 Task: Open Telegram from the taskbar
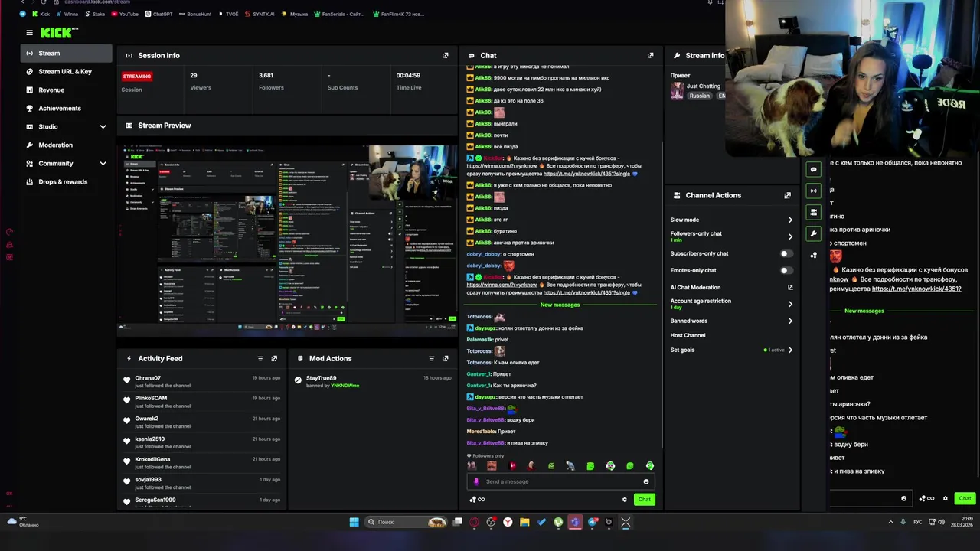(592, 522)
